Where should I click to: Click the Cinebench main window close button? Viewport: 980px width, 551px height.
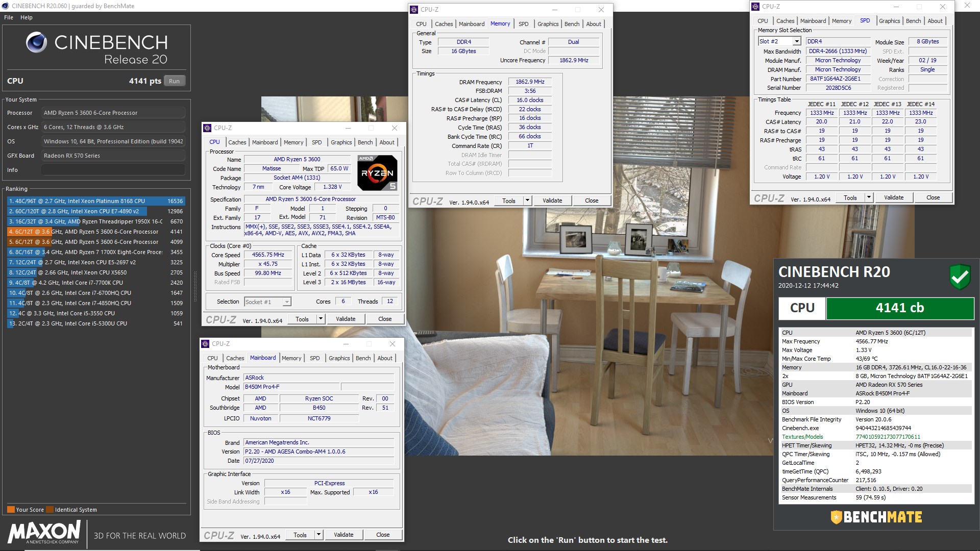pyautogui.click(x=967, y=6)
